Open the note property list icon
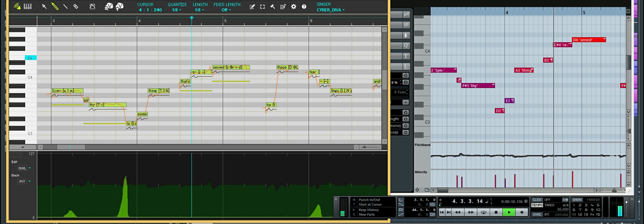The width and height of the screenshot is (644, 224). click(x=283, y=7)
